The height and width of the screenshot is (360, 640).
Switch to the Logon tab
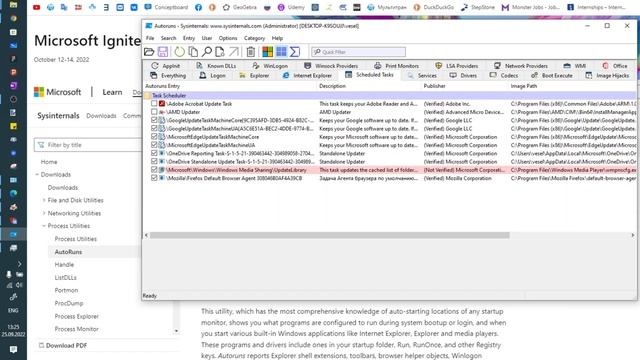(x=212, y=76)
